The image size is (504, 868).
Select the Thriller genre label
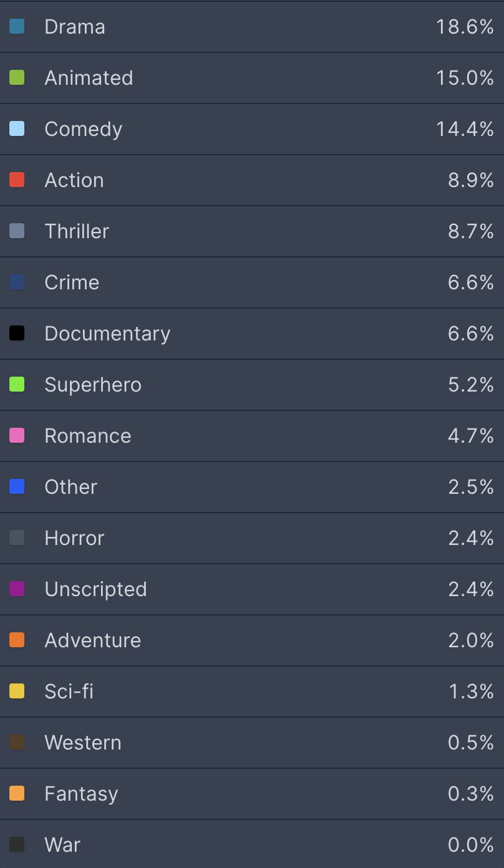77,231
